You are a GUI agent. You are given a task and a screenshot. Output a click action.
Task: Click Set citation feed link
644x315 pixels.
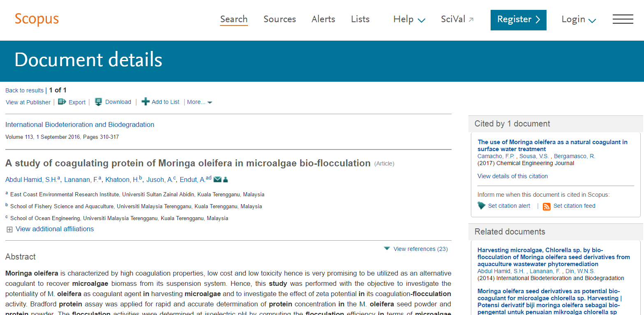pyautogui.click(x=575, y=206)
